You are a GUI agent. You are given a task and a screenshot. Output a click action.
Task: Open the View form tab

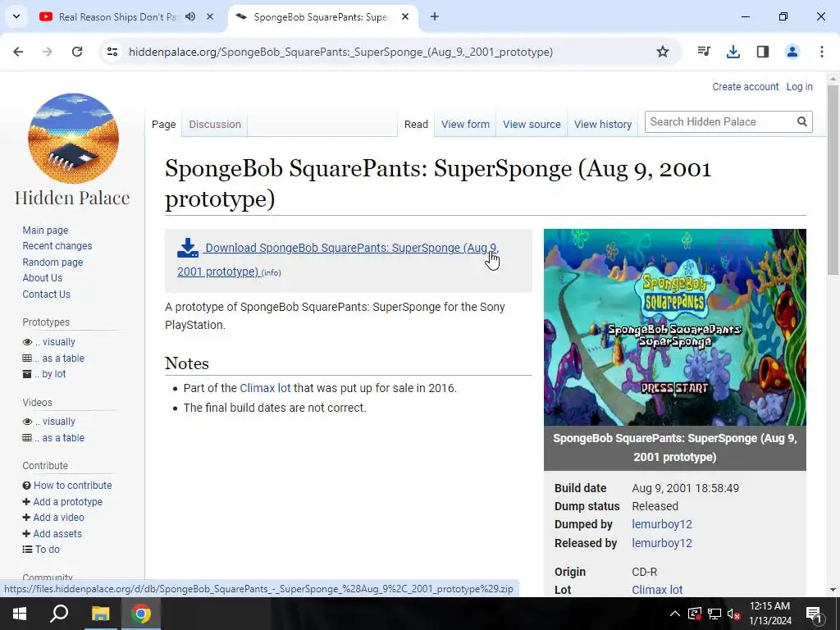click(465, 125)
